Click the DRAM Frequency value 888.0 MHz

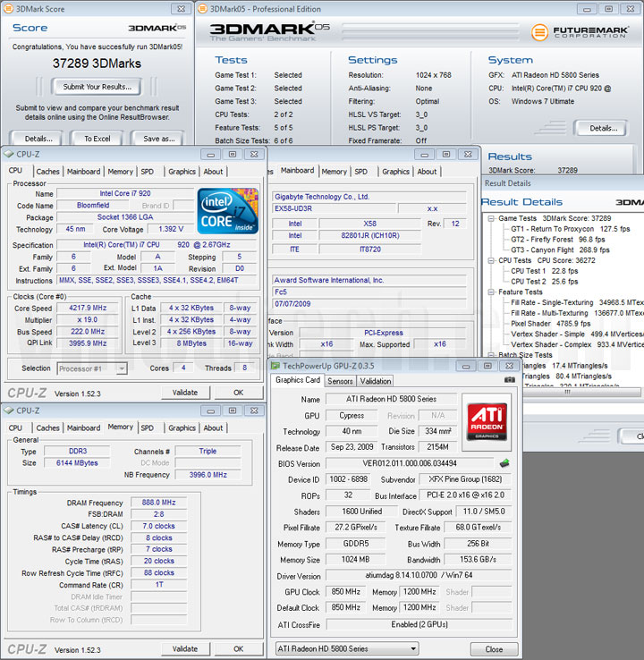pos(158,503)
